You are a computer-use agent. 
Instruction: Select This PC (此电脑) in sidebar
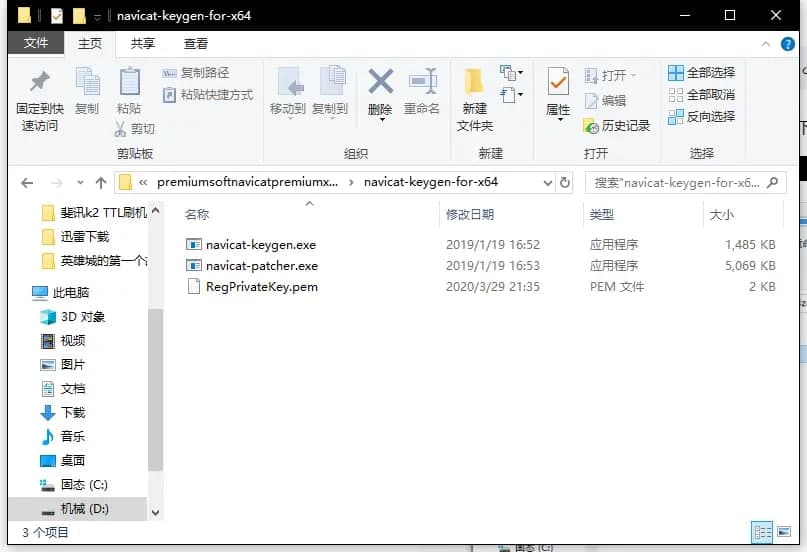point(61,293)
